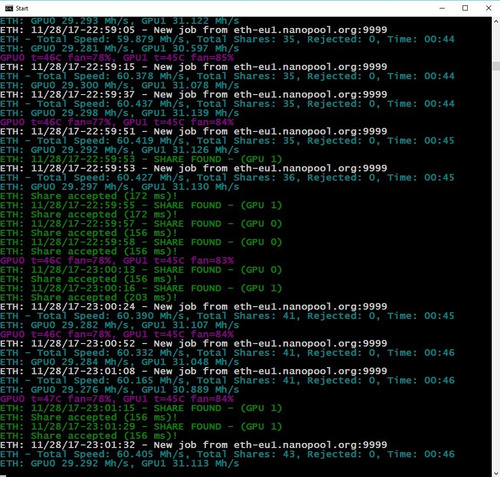Click the 22:59:53 SHARE FOUND line
Screen dimensions: 500x477
141,159
